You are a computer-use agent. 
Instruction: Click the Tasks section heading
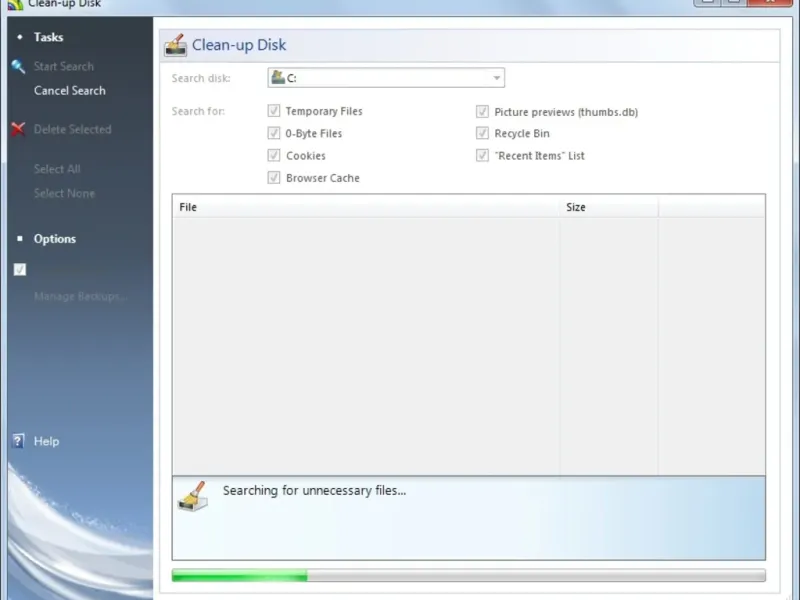point(48,37)
